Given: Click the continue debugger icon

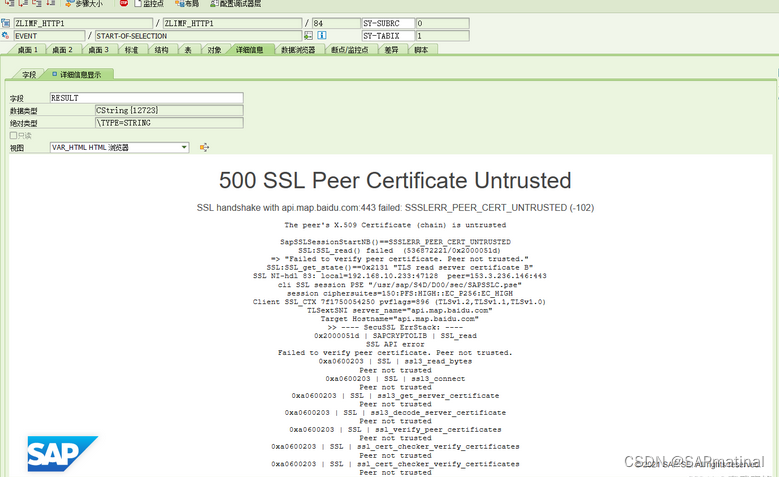Looking at the screenshot, I should [x=50, y=3].
